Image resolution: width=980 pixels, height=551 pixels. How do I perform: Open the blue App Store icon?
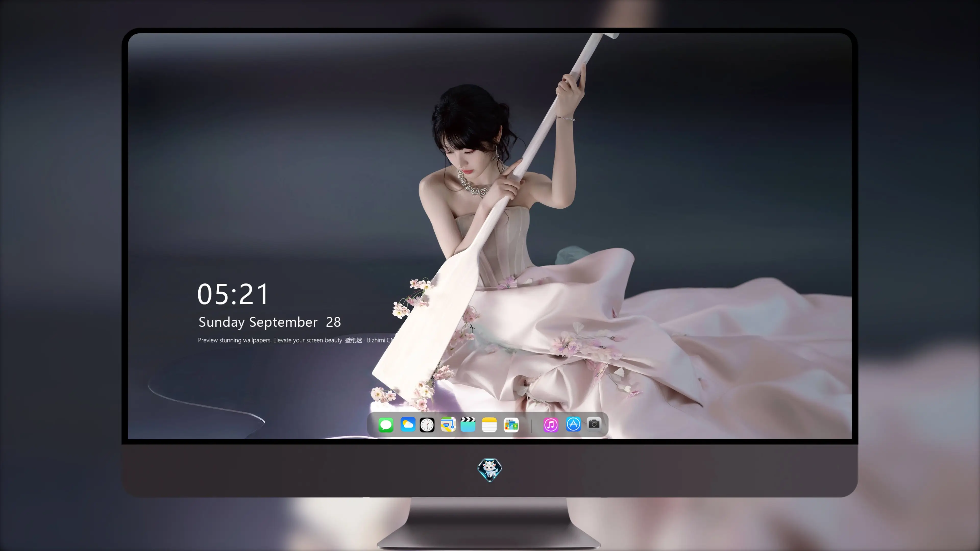(x=573, y=424)
